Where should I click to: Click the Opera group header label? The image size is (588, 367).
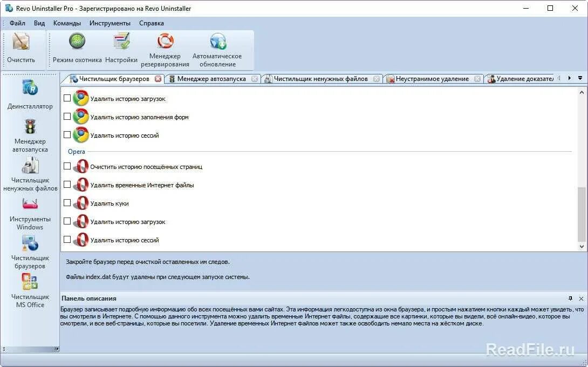pos(77,152)
